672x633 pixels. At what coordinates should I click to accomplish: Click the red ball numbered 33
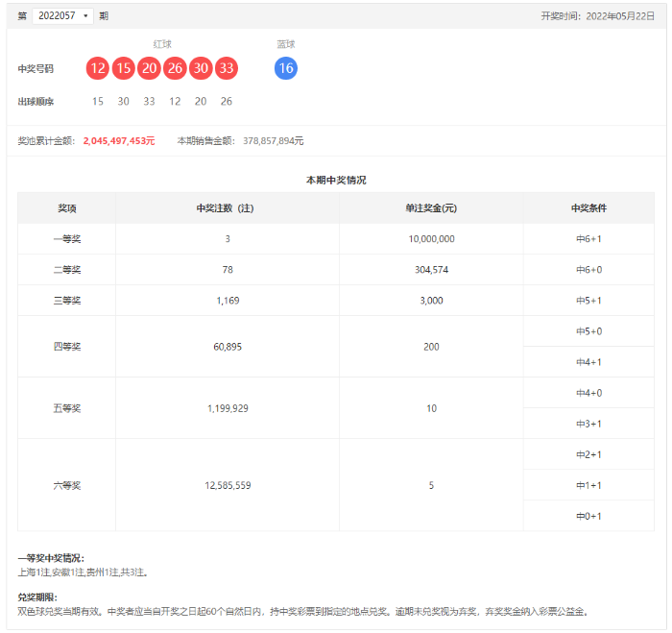coord(226,68)
